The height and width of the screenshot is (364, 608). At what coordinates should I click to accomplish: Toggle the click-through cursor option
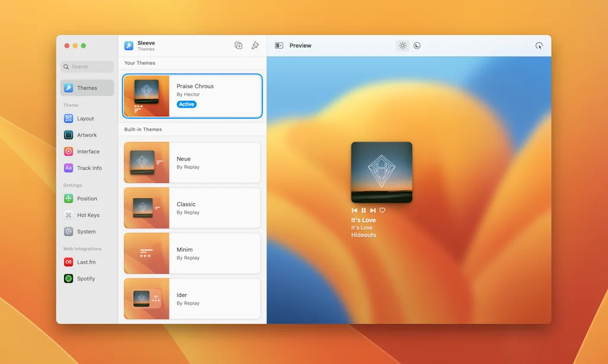coord(539,45)
